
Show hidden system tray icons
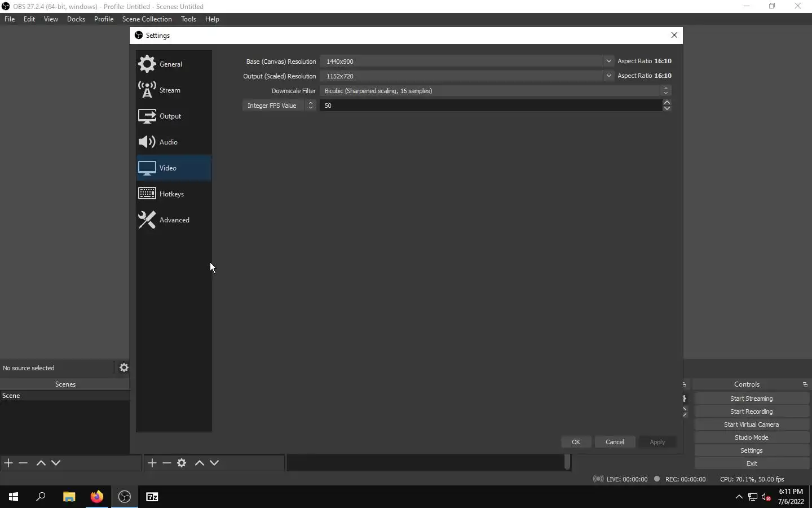click(739, 497)
